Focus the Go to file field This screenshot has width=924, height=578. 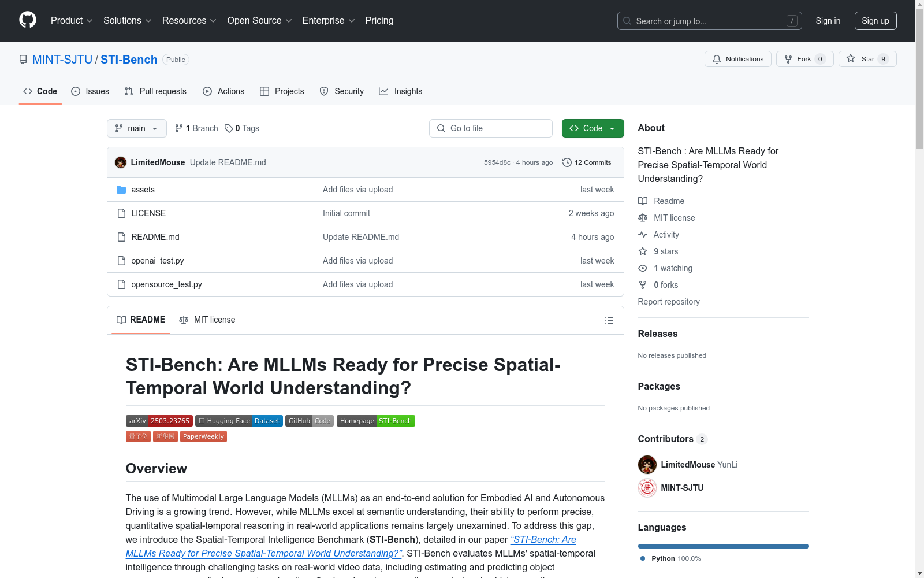[491, 128]
